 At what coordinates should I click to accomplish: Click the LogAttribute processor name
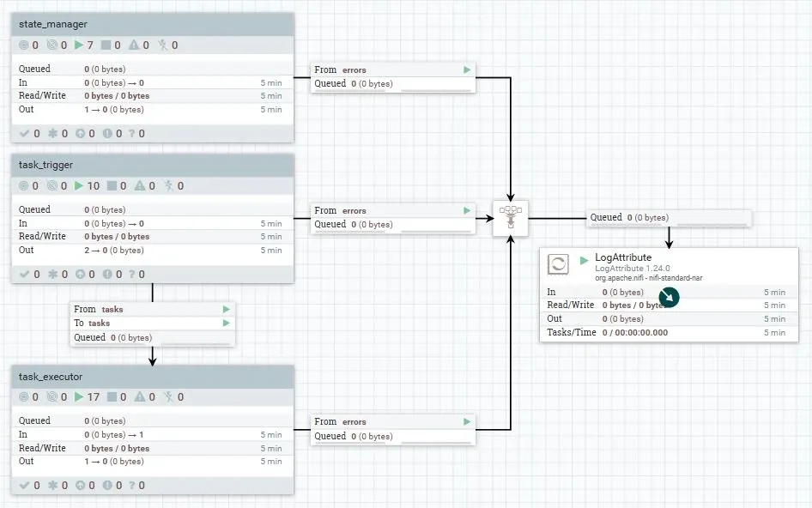(x=623, y=257)
